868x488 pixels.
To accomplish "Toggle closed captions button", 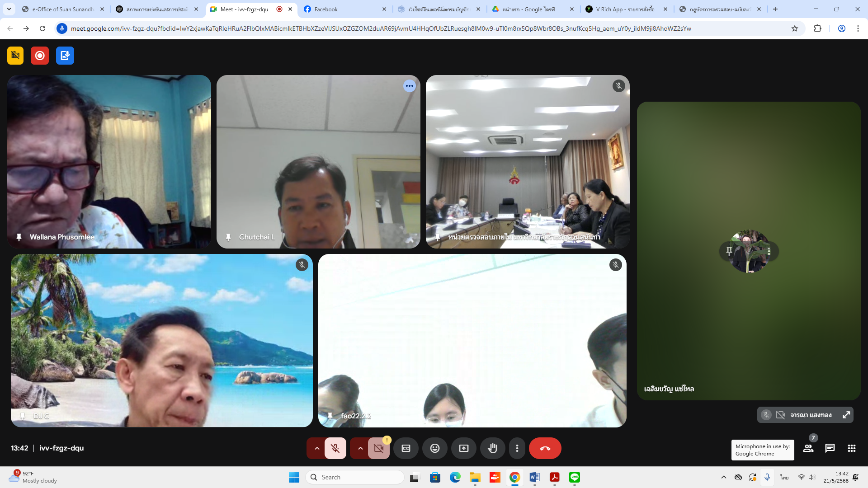I will tap(406, 448).
